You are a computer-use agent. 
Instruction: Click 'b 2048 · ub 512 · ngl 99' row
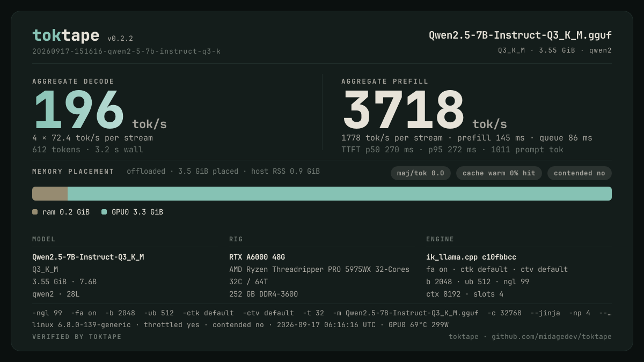point(478,282)
